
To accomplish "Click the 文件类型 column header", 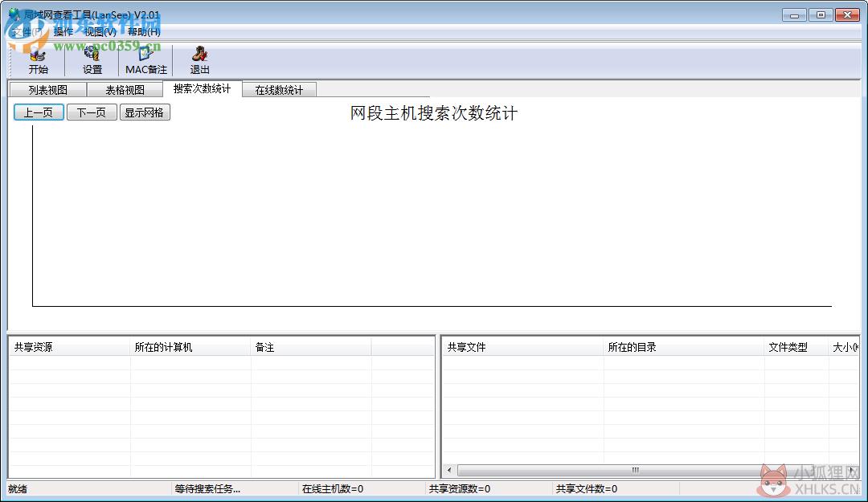I will click(x=796, y=347).
